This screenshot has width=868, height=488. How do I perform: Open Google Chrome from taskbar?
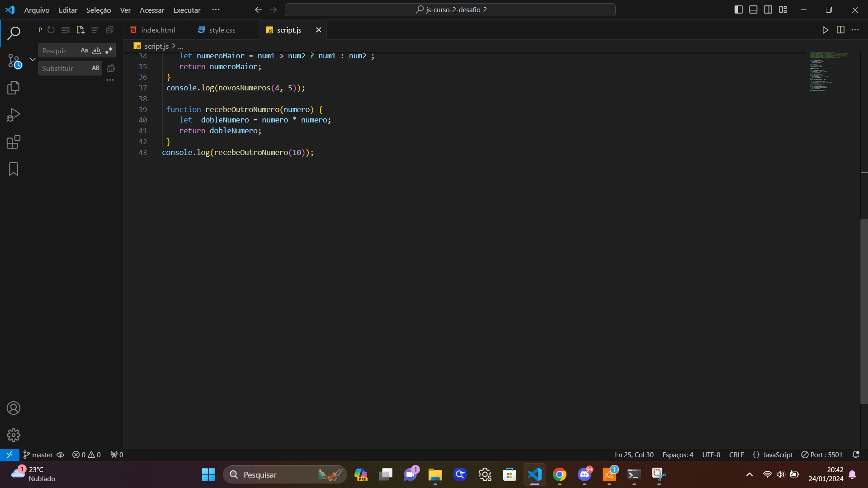[x=560, y=474]
